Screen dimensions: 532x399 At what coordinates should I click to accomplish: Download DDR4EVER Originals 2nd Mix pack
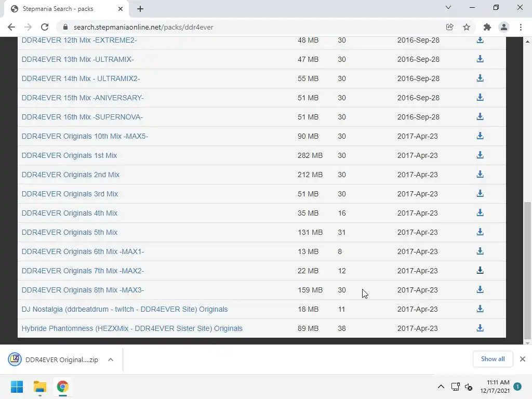(x=480, y=175)
